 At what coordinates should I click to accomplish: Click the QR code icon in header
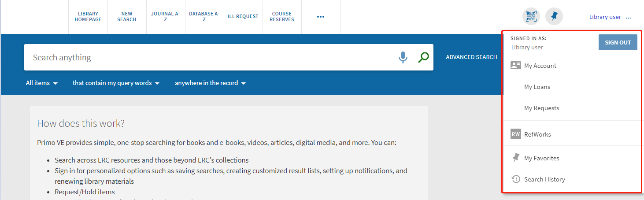click(x=531, y=17)
